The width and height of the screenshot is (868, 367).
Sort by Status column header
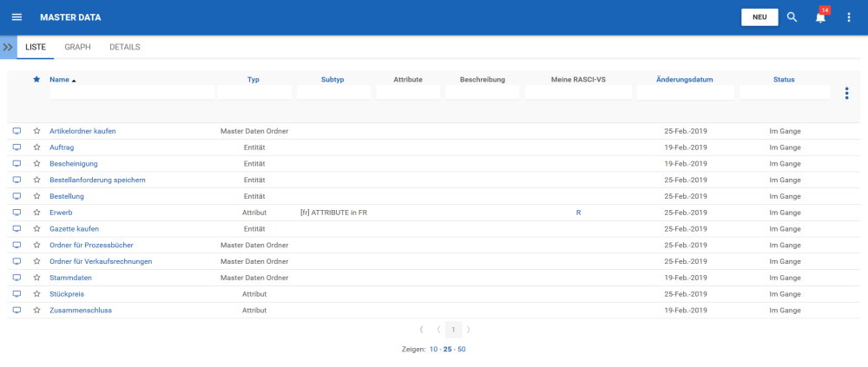(x=784, y=80)
